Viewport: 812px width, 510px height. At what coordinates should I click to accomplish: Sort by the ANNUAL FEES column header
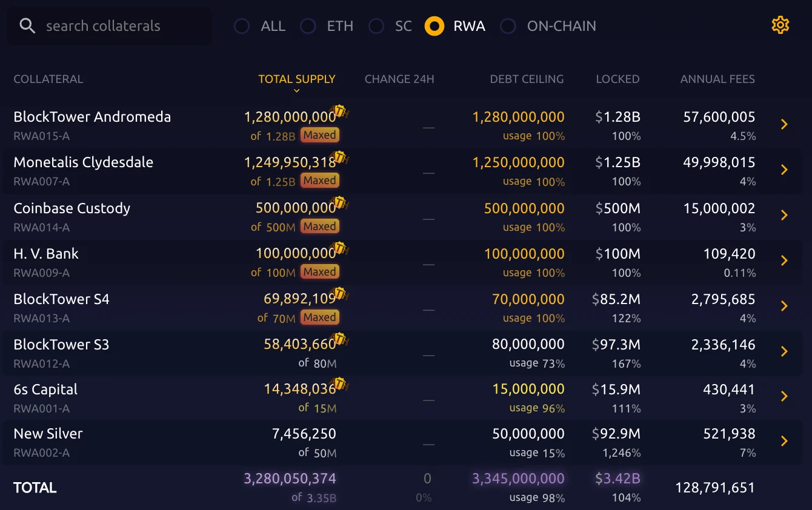pos(717,79)
